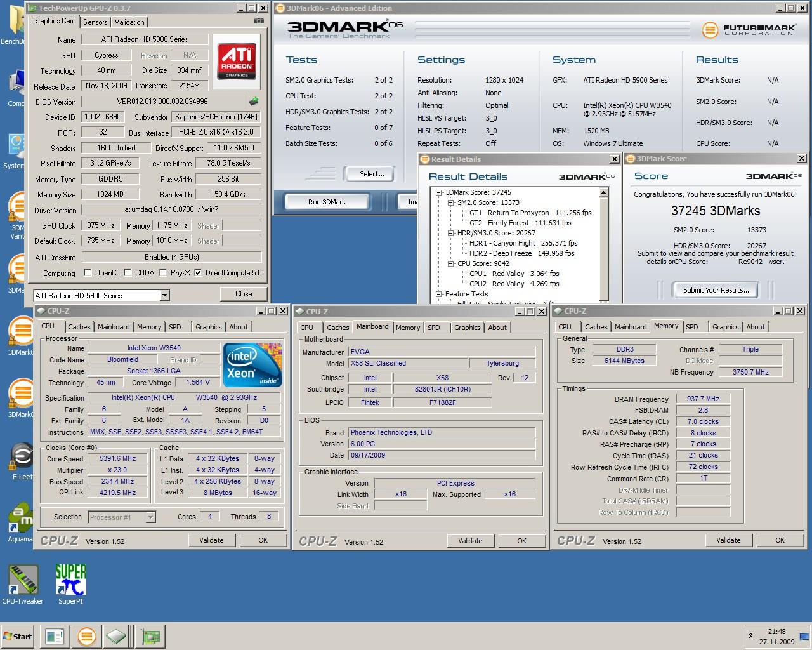Open Graphics tab in the CPU-Z memory window

[725, 327]
